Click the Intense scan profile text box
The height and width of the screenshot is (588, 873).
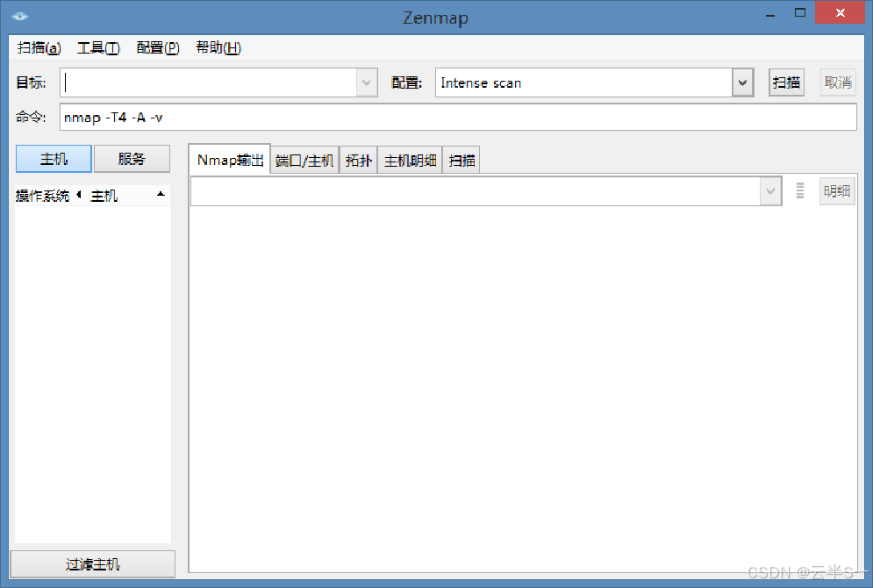583,82
